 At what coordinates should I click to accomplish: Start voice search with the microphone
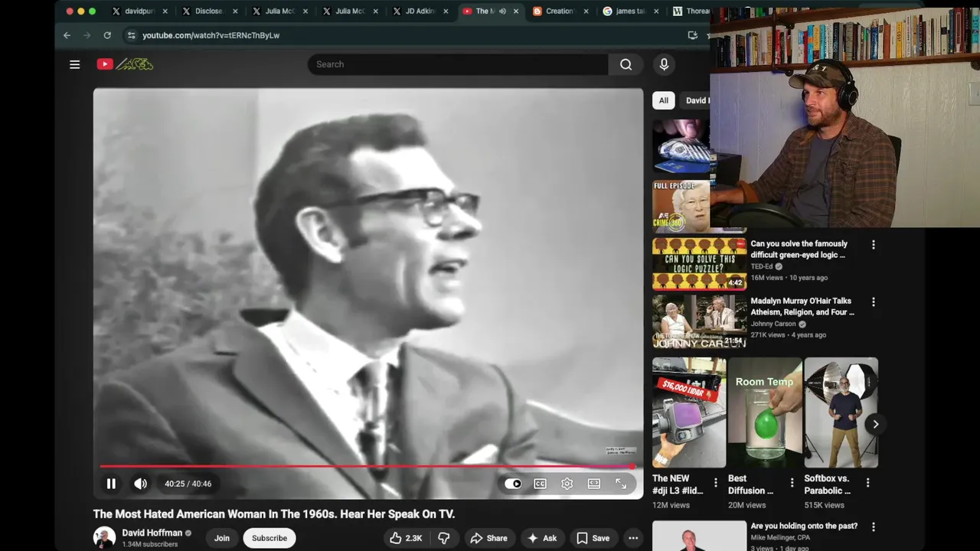point(664,64)
